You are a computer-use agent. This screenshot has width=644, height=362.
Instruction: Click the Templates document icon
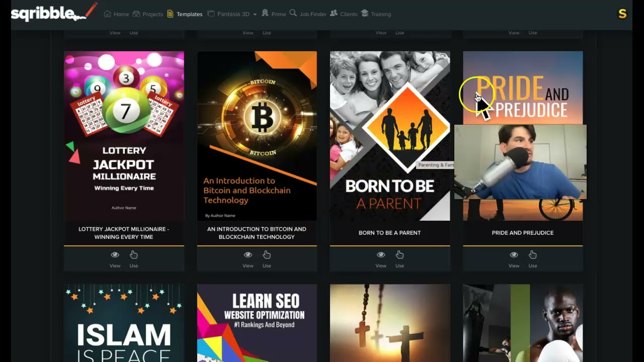pyautogui.click(x=170, y=14)
